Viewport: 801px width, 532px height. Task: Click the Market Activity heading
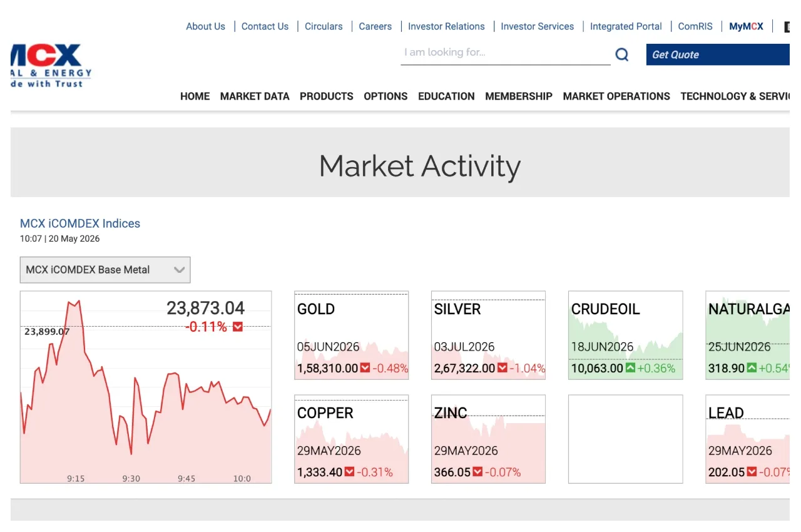pyautogui.click(x=420, y=166)
